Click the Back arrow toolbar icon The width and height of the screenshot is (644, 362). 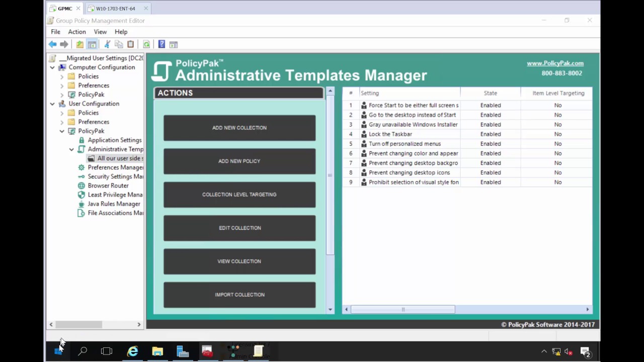tap(52, 44)
